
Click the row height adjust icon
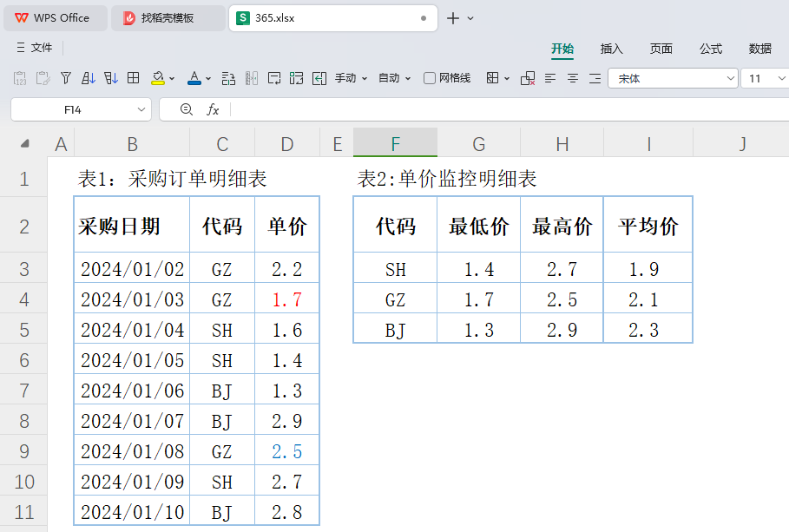pos(228,78)
